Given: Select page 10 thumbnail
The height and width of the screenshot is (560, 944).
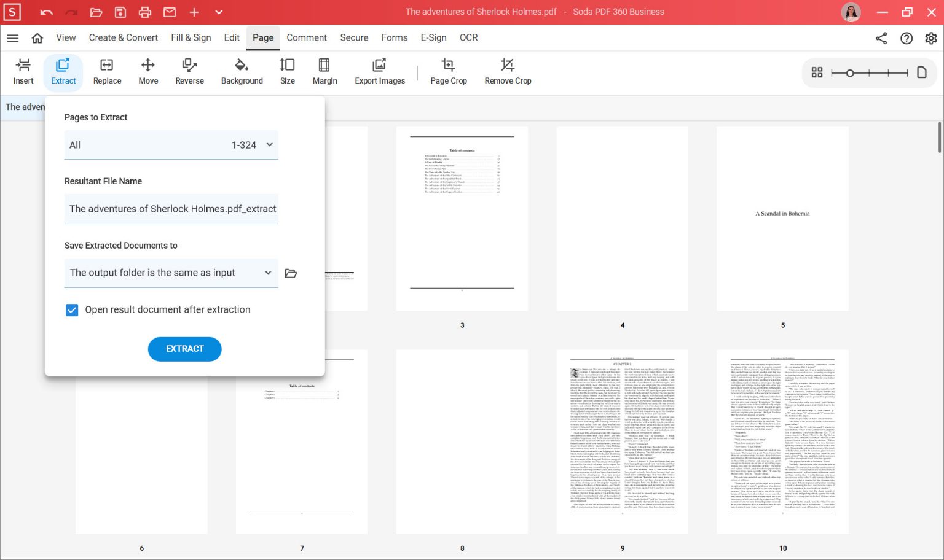Looking at the screenshot, I should pyautogui.click(x=782, y=441).
